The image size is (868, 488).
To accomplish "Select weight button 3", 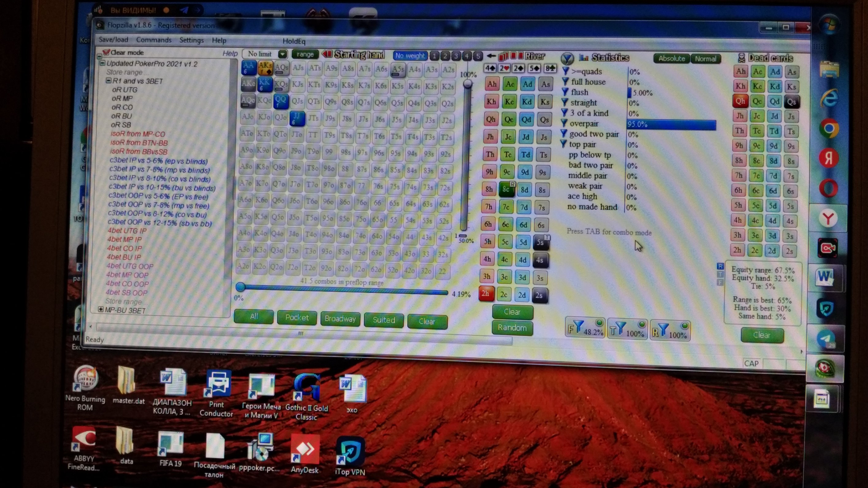I will 456,56.
